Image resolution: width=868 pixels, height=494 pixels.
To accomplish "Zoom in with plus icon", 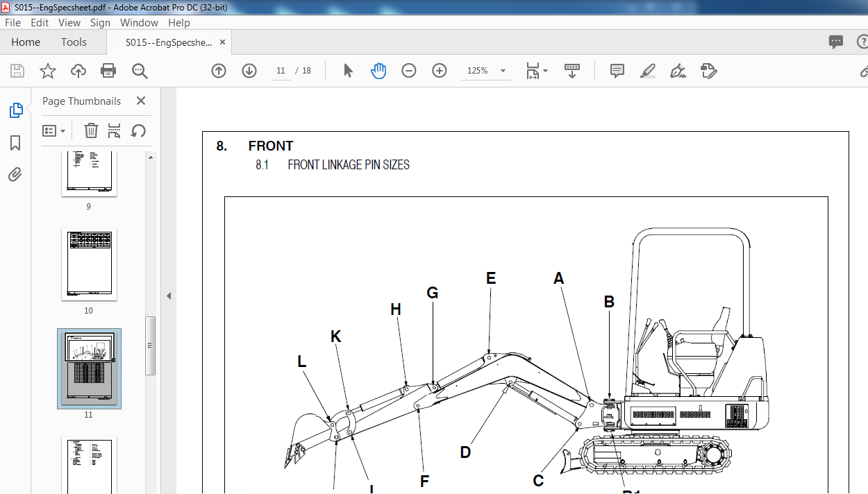I will point(440,71).
